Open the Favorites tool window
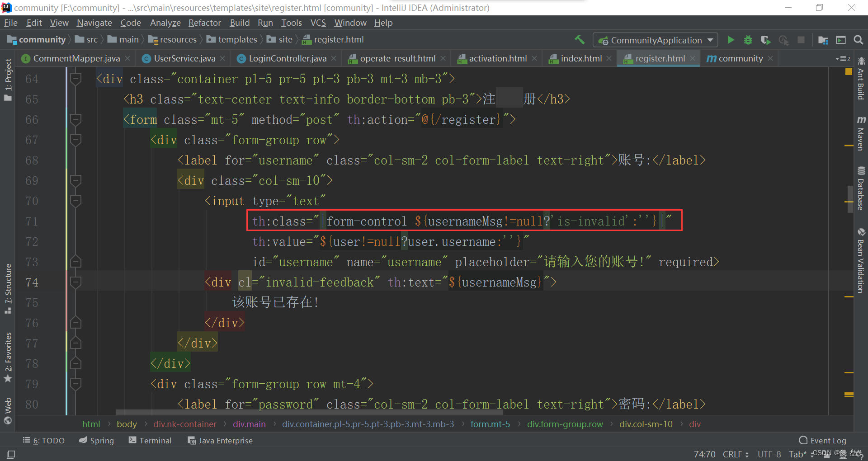The image size is (868, 461). pos(8,357)
